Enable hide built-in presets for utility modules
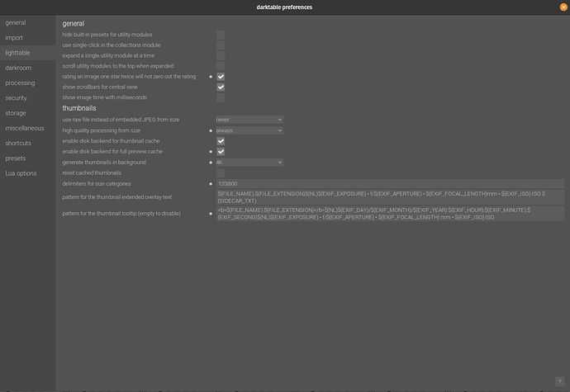The image size is (570, 392). click(221, 35)
